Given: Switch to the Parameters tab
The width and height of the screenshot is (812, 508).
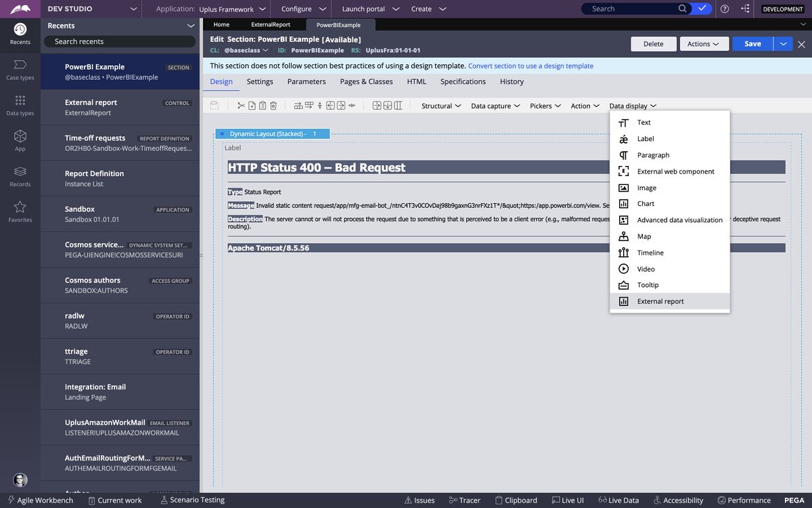Looking at the screenshot, I should (x=307, y=81).
